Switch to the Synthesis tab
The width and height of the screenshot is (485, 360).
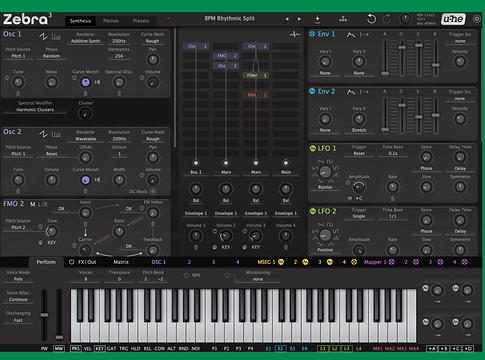click(80, 21)
